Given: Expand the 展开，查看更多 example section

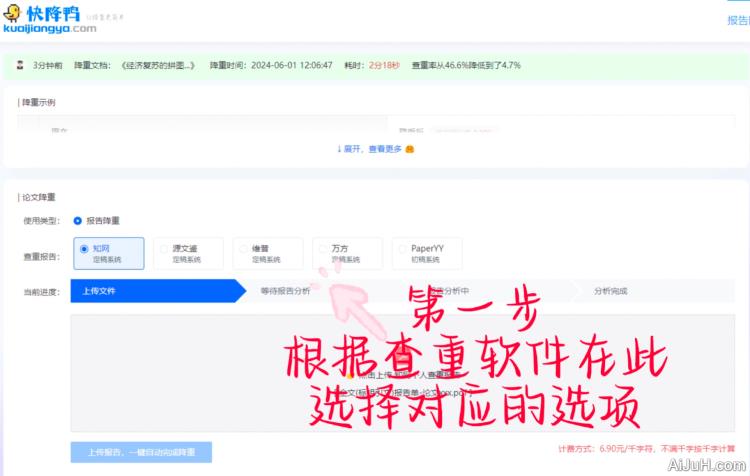Looking at the screenshot, I should coord(375,149).
